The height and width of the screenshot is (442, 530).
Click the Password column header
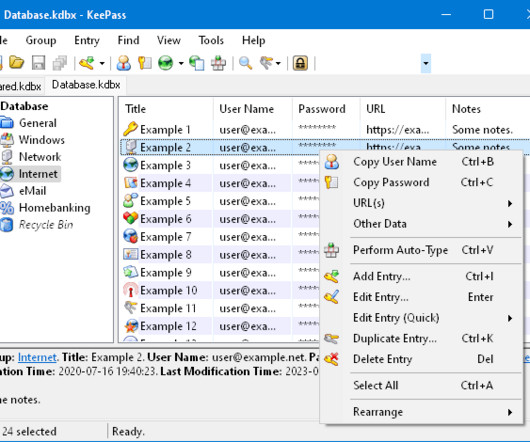(326, 109)
